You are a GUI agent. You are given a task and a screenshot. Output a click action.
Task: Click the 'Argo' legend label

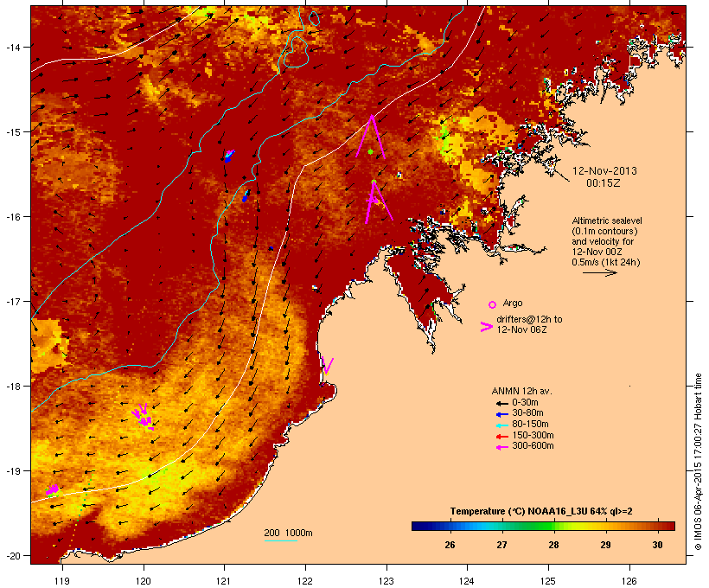coord(513,303)
